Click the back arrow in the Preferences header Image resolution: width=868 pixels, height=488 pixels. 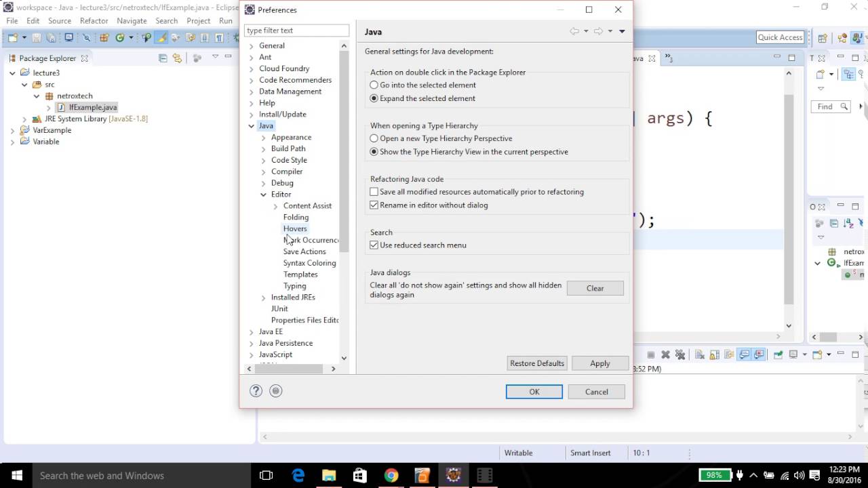coord(574,31)
